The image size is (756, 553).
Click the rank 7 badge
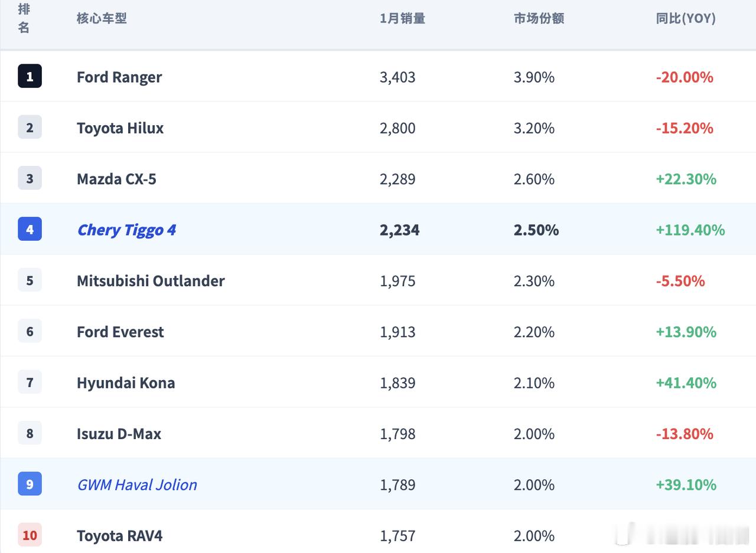tap(30, 382)
